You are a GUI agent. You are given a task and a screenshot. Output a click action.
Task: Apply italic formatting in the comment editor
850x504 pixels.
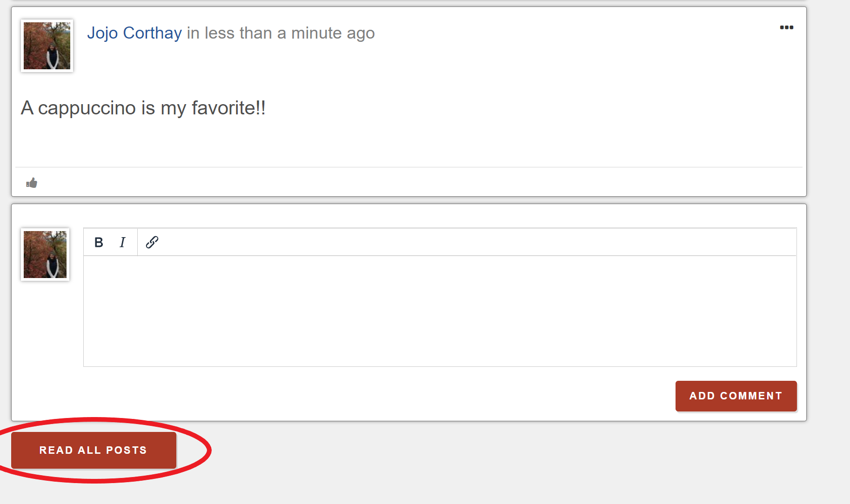coord(122,242)
